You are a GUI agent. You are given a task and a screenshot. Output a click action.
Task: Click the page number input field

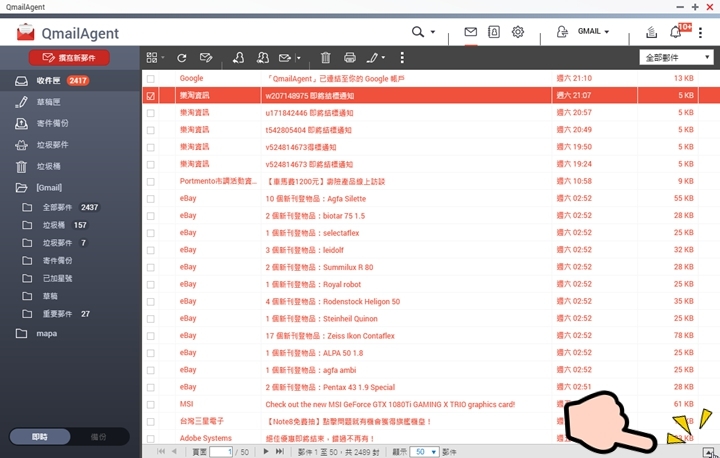pyautogui.click(x=221, y=452)
